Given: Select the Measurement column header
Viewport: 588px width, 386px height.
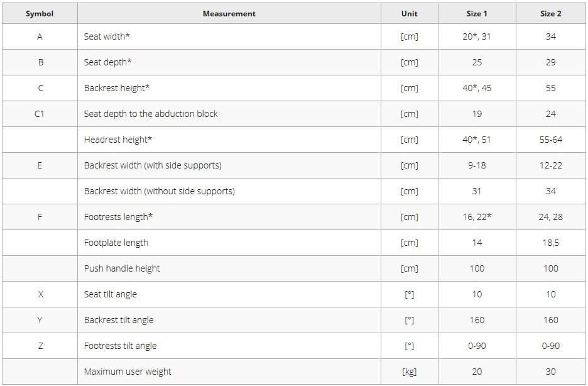Looking at the screenshot, I should [229, 14].
